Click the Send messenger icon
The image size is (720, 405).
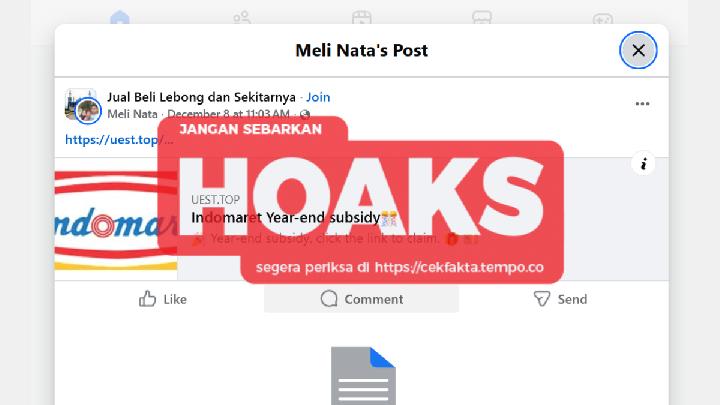pyautogui.click(x=542, y=299)
